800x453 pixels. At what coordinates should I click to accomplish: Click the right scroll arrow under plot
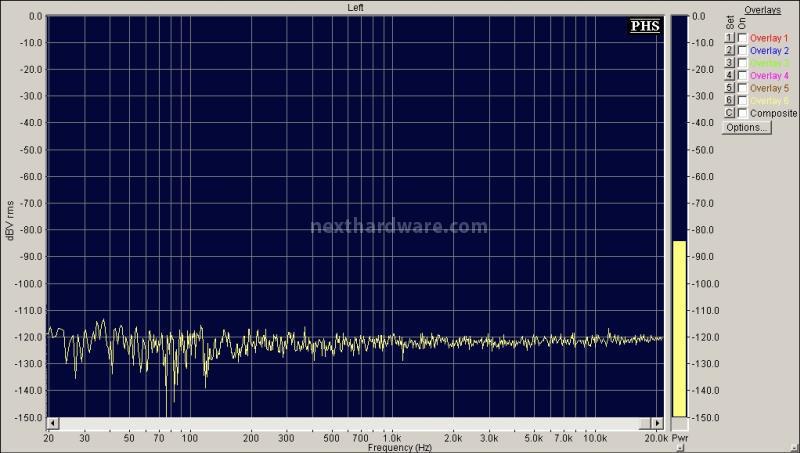(657, 423)
